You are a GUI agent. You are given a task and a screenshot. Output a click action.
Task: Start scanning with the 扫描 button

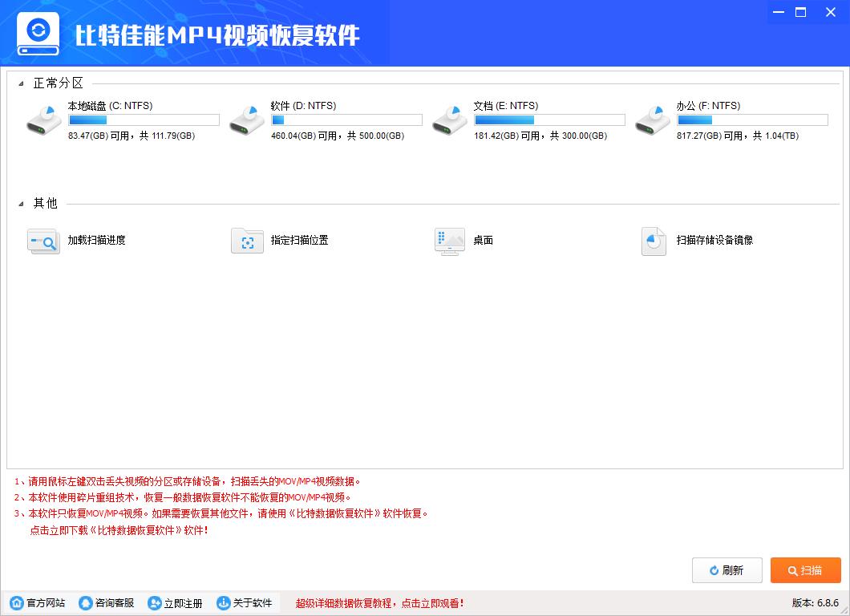click(x=805, y=570)
